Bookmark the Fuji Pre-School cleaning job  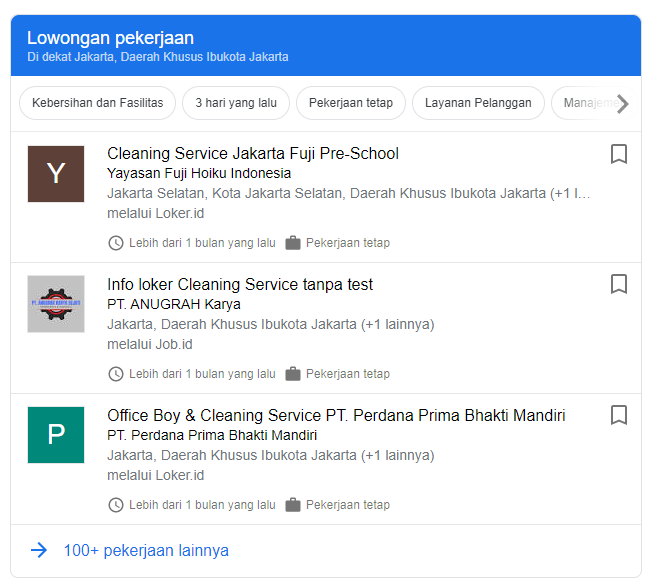point(618,154)
